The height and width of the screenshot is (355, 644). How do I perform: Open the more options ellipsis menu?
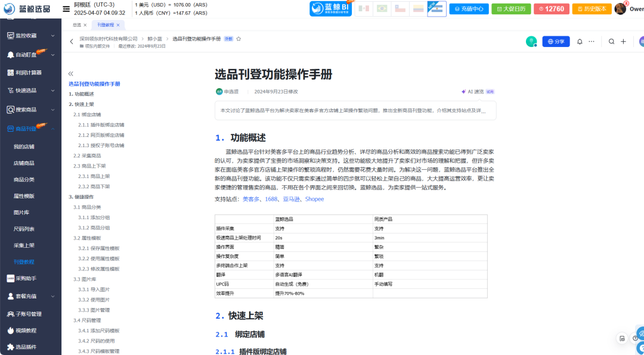coord(592,42)
